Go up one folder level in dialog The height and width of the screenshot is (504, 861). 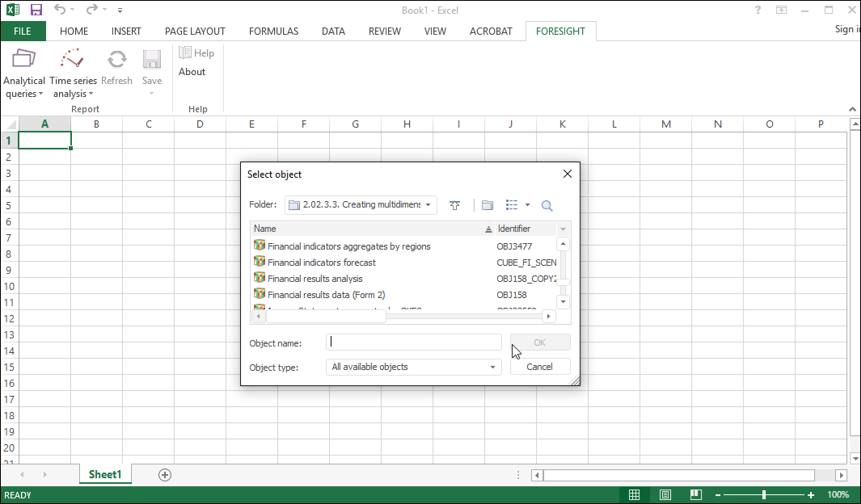pos(454,205)
